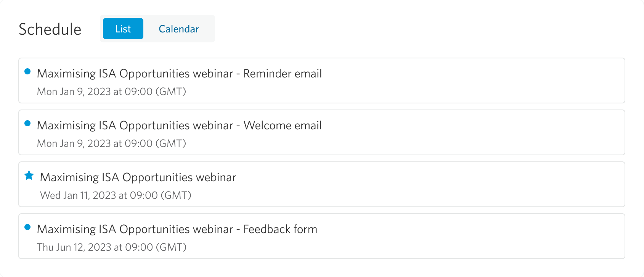Click the date of the Welcome email event
Screen dimensions: 644x277
[x=111, y=143]
